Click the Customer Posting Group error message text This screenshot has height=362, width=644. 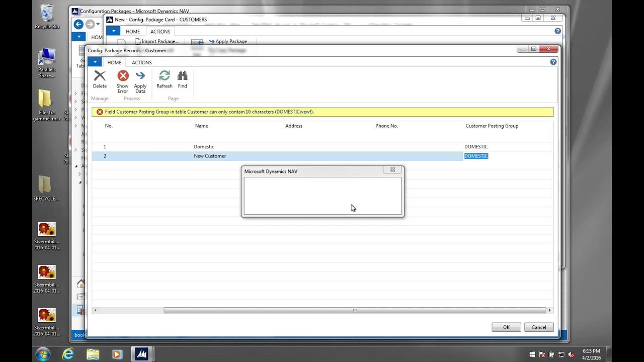click(x=209, y=112)
